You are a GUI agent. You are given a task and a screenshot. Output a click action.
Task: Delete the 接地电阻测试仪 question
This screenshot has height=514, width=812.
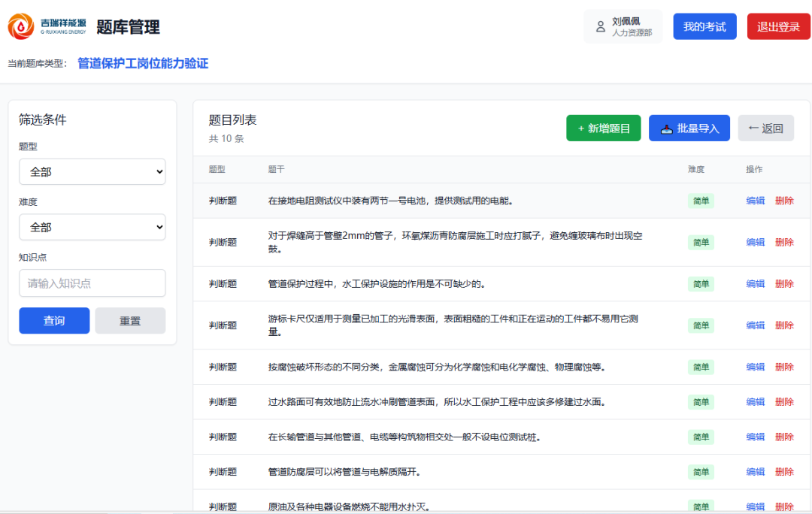(x=784, y=201)
